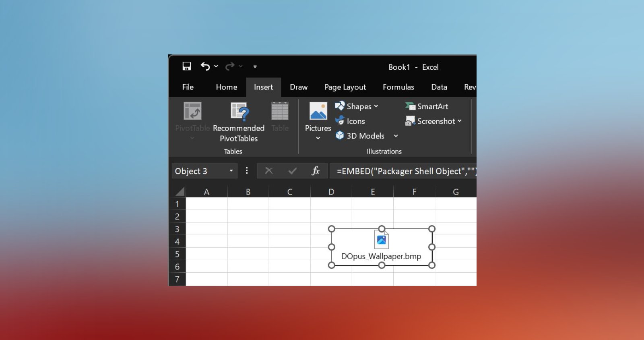The image size is (644, 340).
Task: Click the Book1 - Excel window title
Action: [413, 67]
